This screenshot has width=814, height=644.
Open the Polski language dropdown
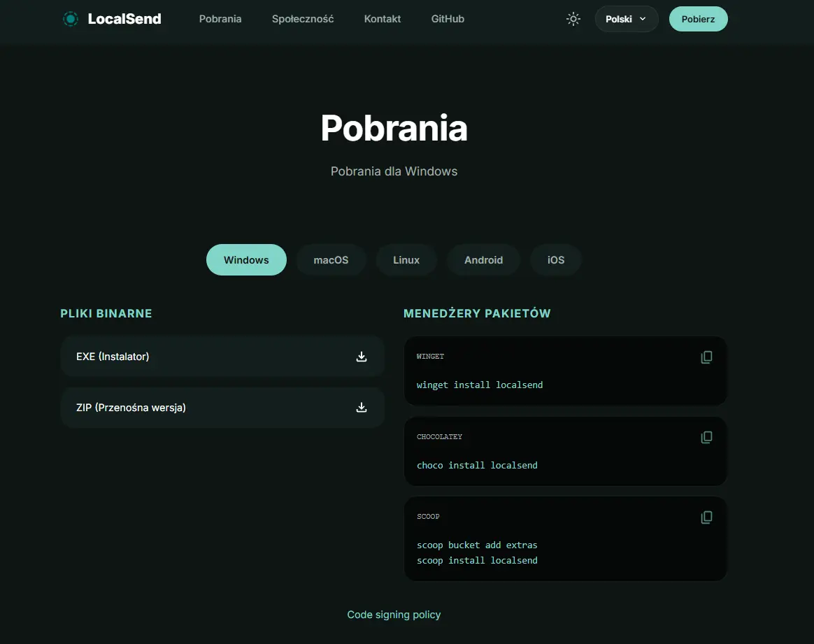(x=627, y=19)
